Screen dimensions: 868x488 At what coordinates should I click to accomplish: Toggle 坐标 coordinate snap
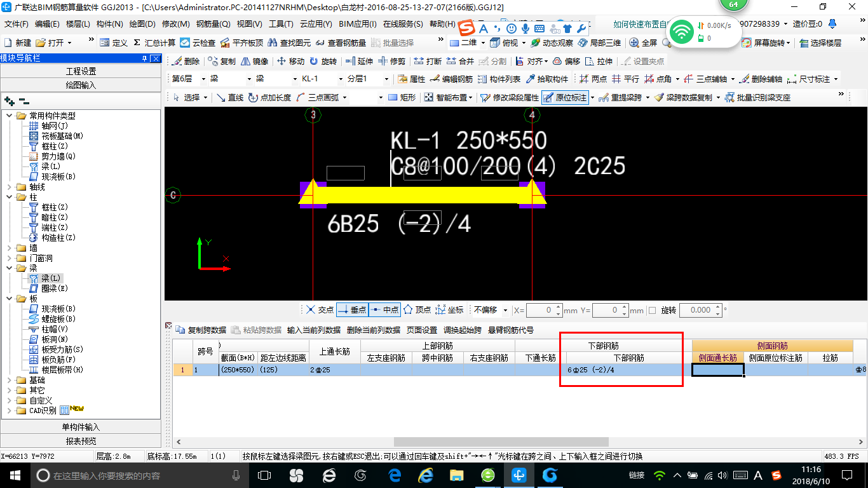tap(449, 310)
